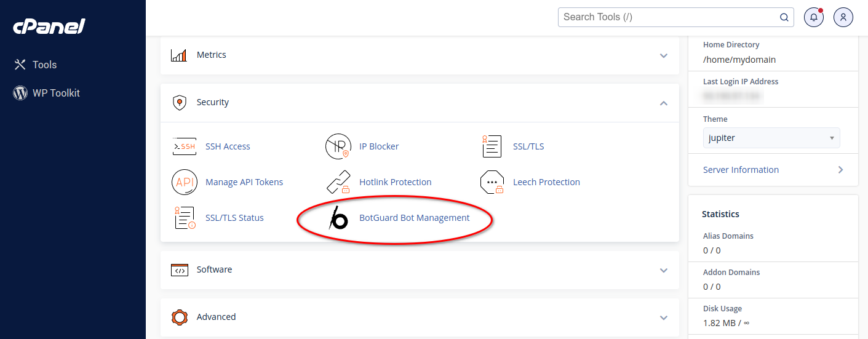Open BotGuard Bot Management link

click(x=415, y=218)
